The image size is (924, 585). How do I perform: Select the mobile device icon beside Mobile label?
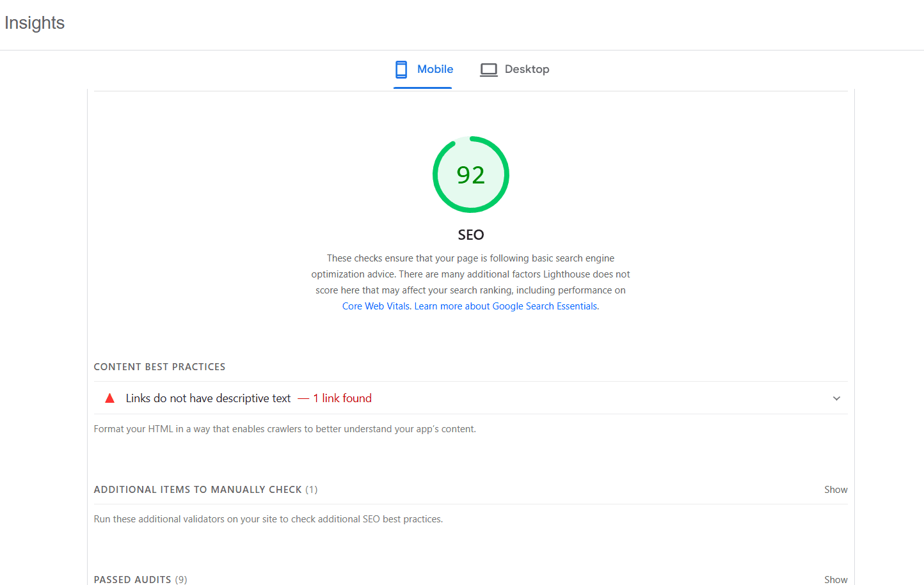pos(401,69)
